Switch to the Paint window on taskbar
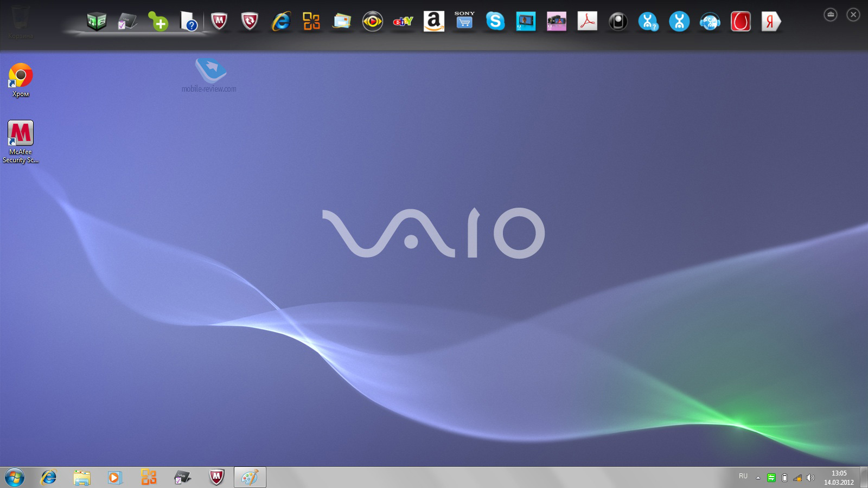The image size is (868, 488). click(x=250, y=477)
